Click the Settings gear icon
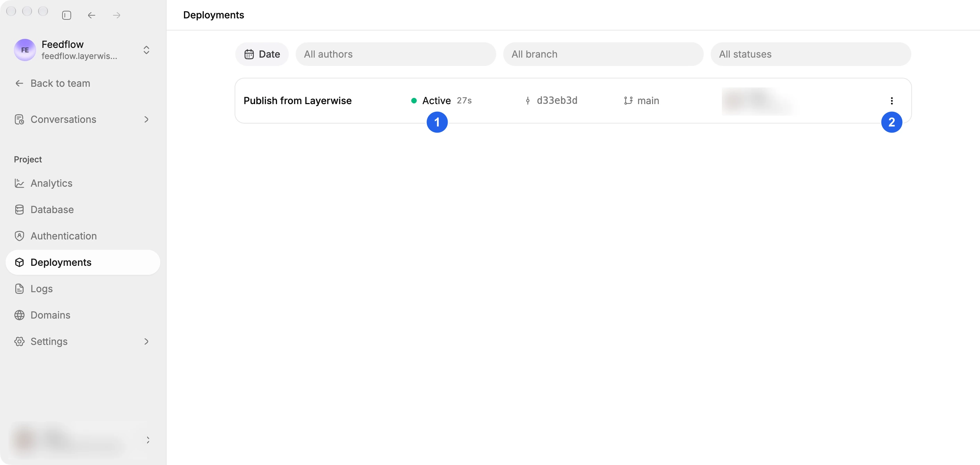 pyautogui.click(x=19, y=341)
